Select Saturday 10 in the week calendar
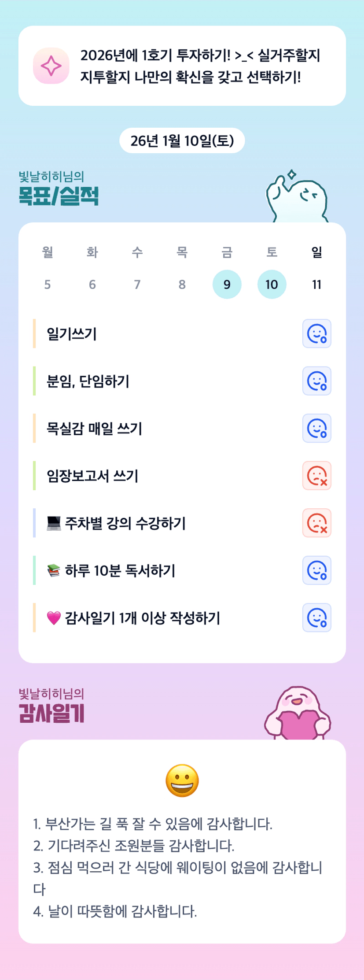 pos(272,285)
